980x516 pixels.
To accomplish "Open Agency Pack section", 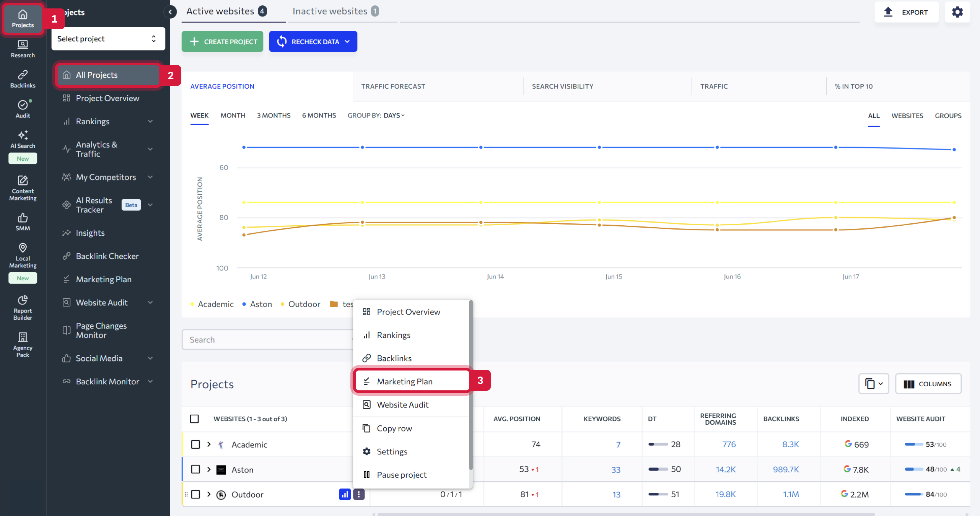I will pyautogui.click(x=23, y=345).
